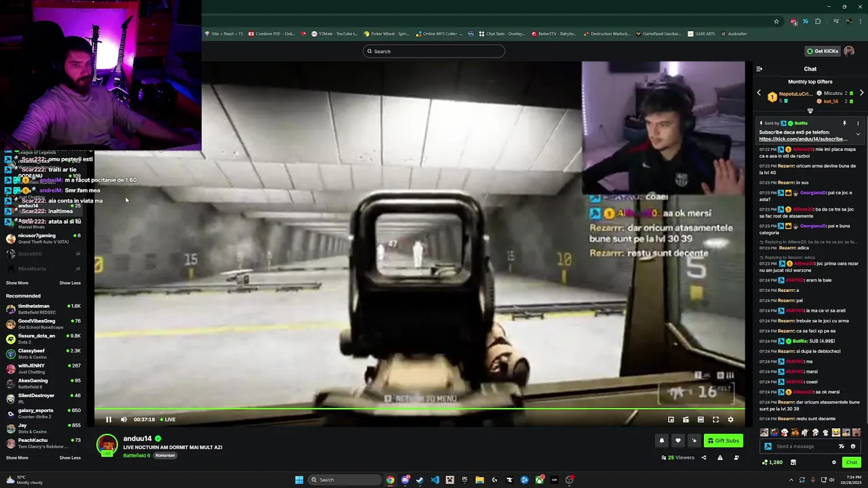Open chat settings gear icon
This screenshot has width=868, height=488.
(834, 462)
